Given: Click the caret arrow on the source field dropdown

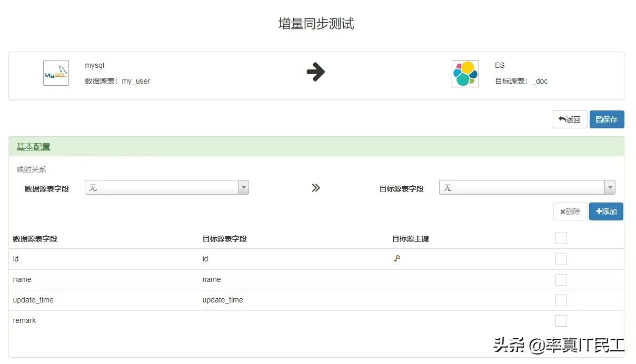Looking at the screenshot, I should point(243,187).
